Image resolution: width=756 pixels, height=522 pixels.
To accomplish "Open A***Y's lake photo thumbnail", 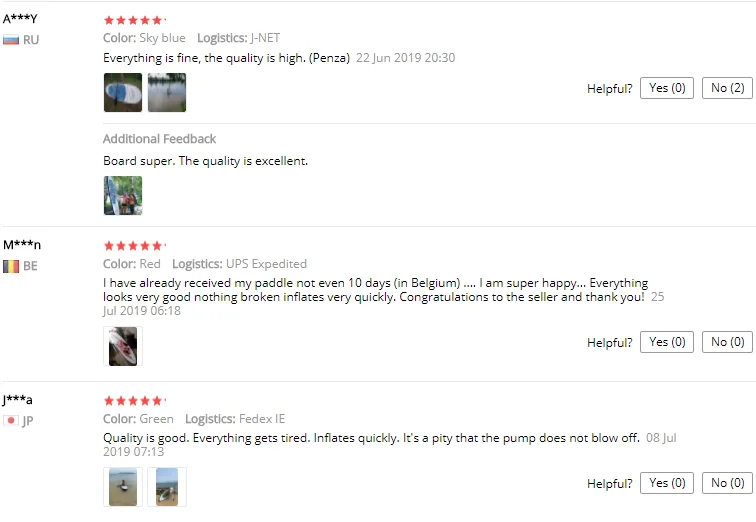I will [x=167, y=93].
